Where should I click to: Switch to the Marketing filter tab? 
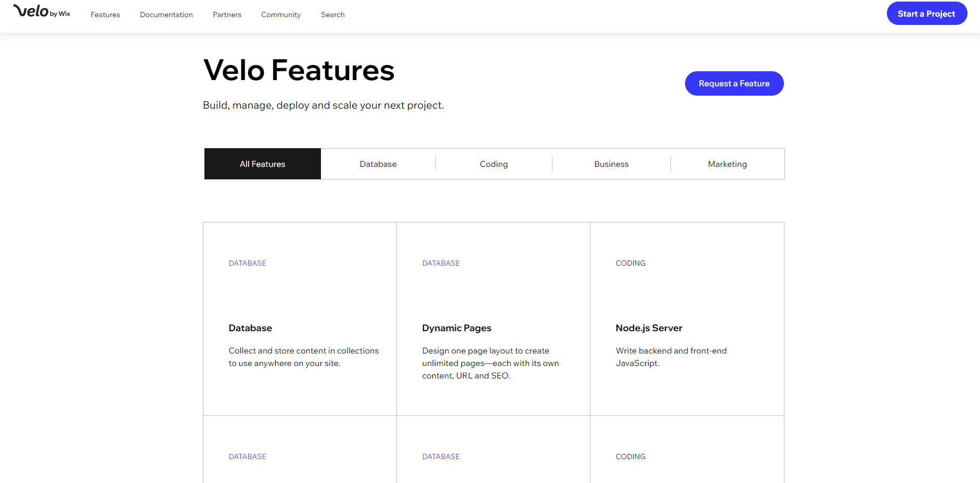(x=727, y=164)
